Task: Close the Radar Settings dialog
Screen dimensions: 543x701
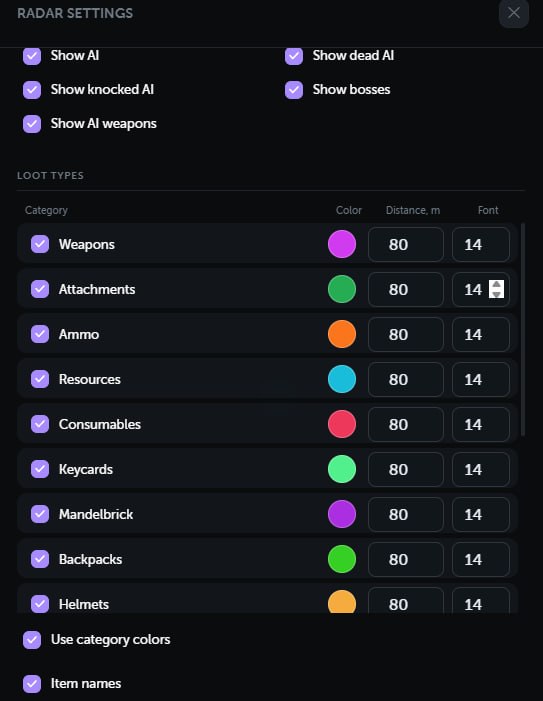Action: pos(514,13)
